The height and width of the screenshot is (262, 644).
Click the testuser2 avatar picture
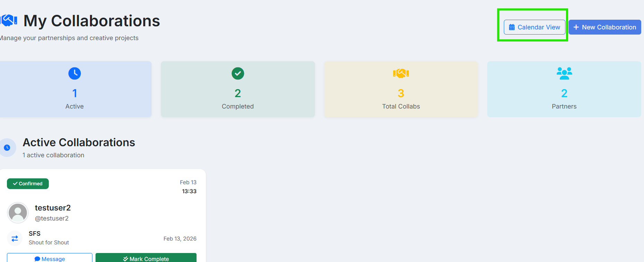coord(18,213)
